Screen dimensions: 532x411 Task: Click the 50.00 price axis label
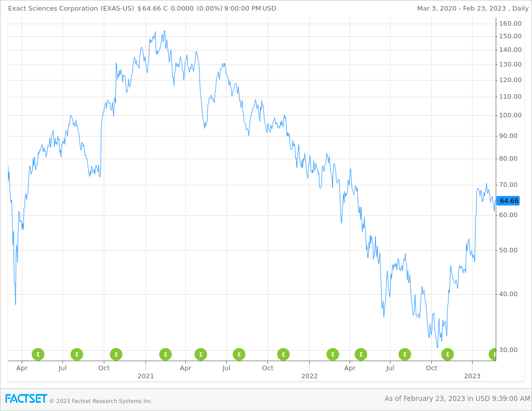(508, 250)
